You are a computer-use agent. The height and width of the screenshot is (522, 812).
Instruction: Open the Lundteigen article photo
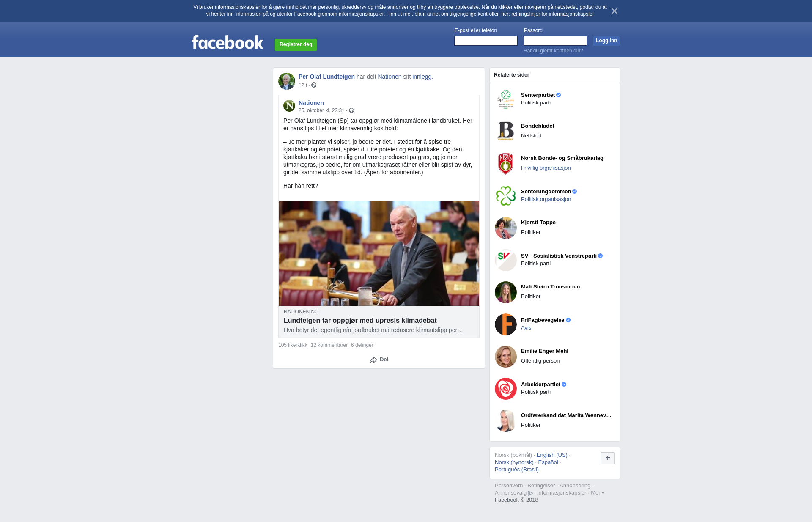coord(379,253)
